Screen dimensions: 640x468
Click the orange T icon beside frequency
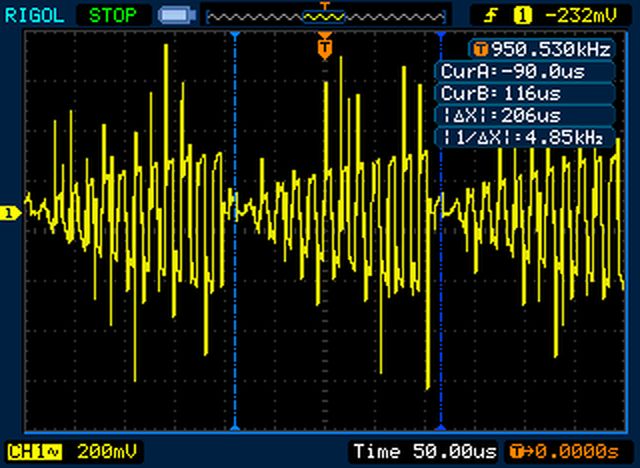pyautogui.click(x=480, y=50)
